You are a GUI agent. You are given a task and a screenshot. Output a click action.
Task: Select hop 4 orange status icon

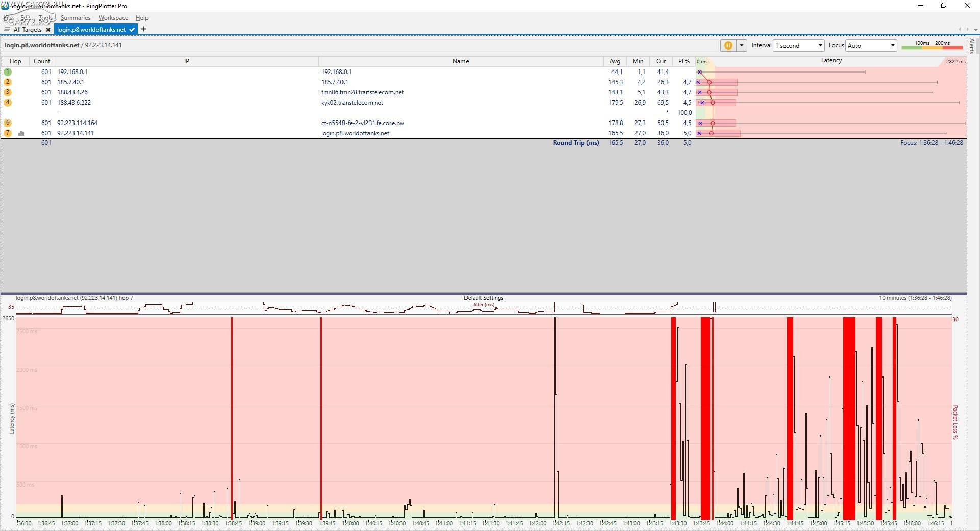[8, 103]
